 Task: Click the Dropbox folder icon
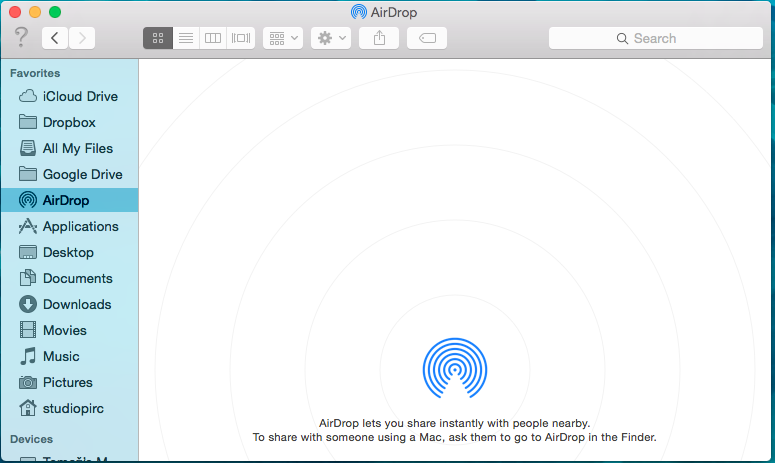click(x=28, y=122)
